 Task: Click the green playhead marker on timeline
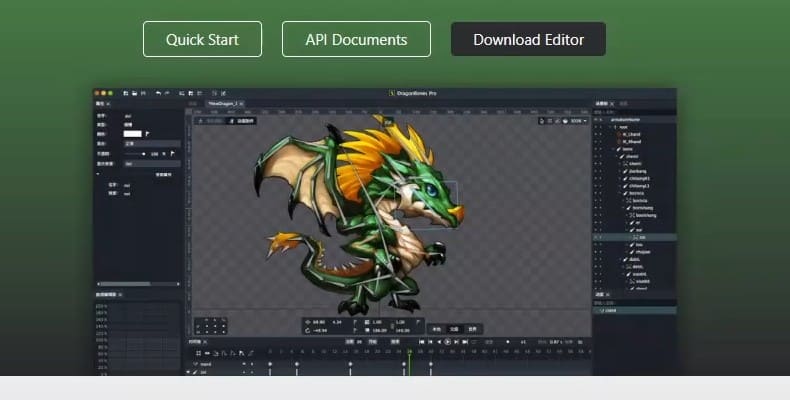click(x=408, y=351)
